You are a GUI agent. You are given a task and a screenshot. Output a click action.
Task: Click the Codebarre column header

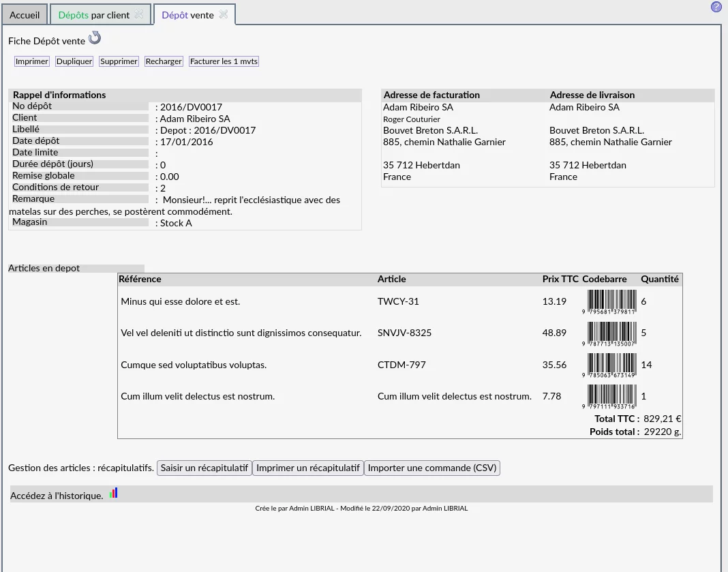pyautogui.click(x=604, y=279)
